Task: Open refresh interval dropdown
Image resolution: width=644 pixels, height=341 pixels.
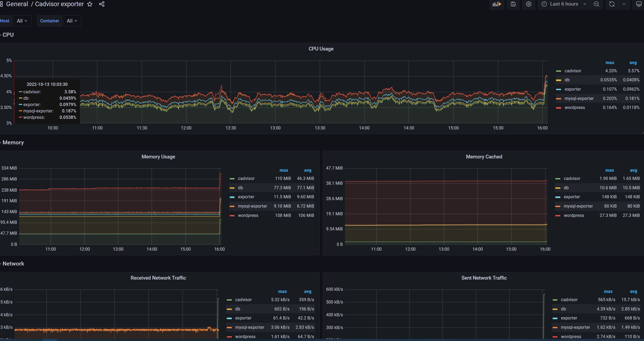Action: click(x=624, y=4)
